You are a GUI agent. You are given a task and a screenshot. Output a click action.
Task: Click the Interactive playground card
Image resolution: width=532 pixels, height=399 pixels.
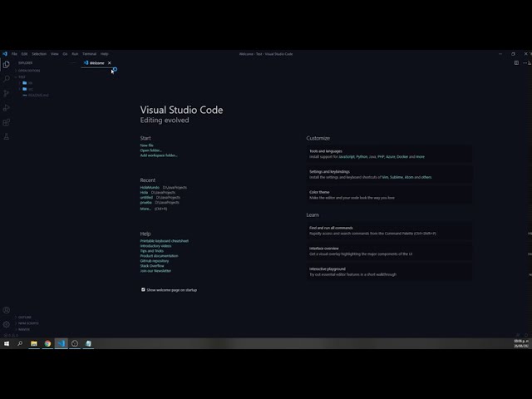[389, 272]
